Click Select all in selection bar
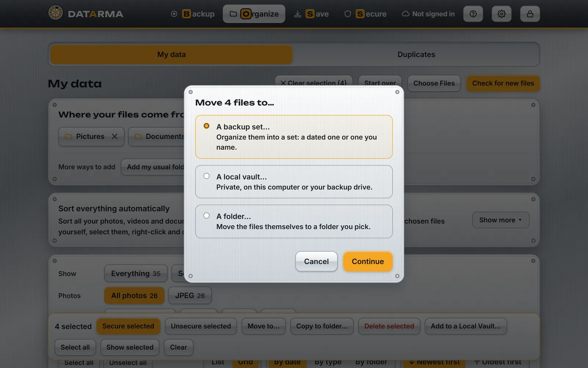Image resolution: width=588 pixels, height=368 pixels. [x=75, y=347]
